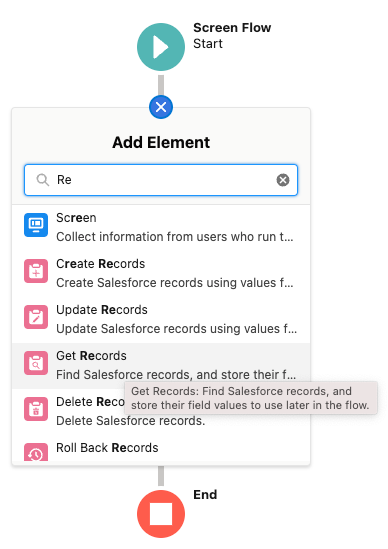
Task: Click the 'Find Salesforce records, and store' description
Action: (176, 374)
